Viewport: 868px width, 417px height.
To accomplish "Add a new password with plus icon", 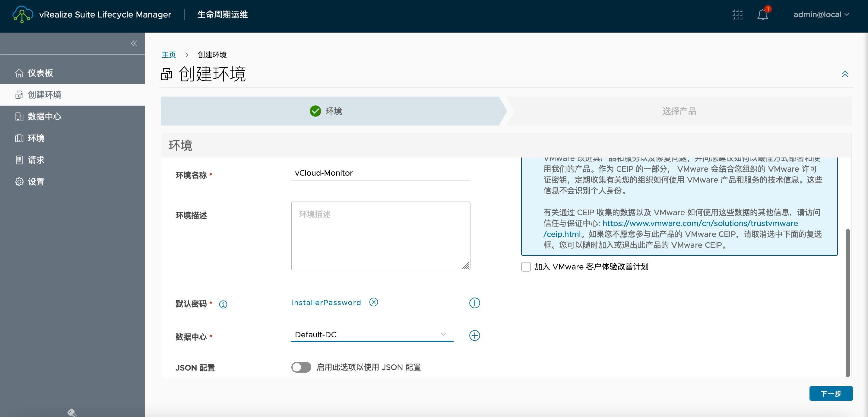I will 474,303.
